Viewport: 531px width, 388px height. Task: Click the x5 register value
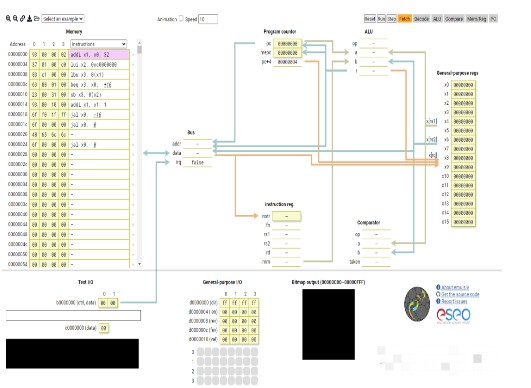click(463, 131)
